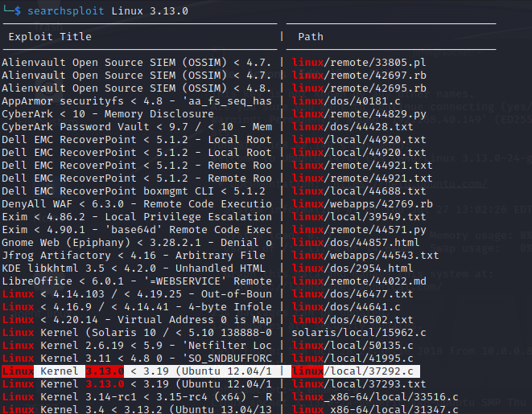Select path solaris/local/15962.c
Viewport: 532px width, 414px height.
[359, 333]
